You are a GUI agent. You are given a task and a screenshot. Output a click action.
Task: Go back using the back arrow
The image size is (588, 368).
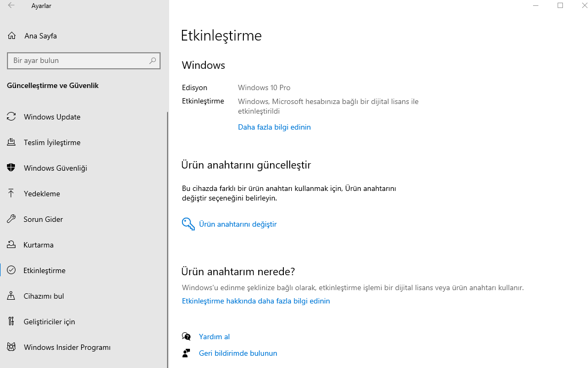tap(11, 6)
